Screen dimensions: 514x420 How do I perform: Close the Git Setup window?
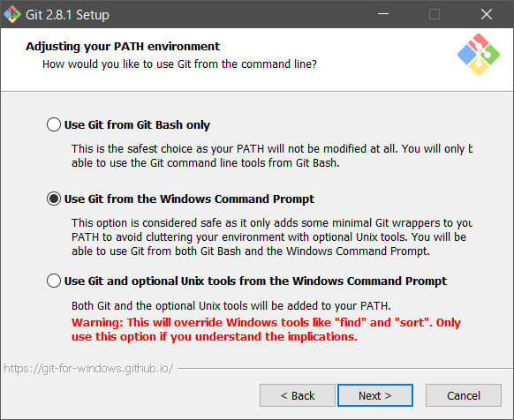(486, 14)
